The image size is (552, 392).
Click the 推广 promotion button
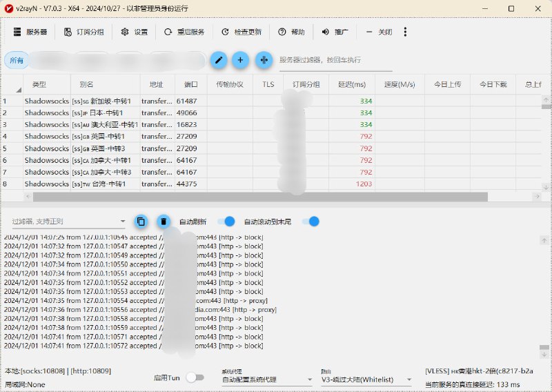tap(335, 32)
